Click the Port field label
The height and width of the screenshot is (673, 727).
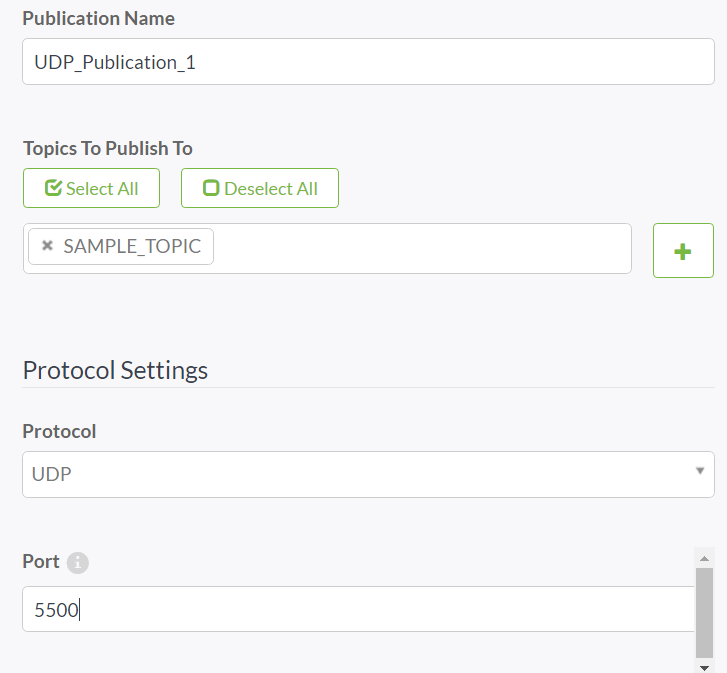coord(41,562)
